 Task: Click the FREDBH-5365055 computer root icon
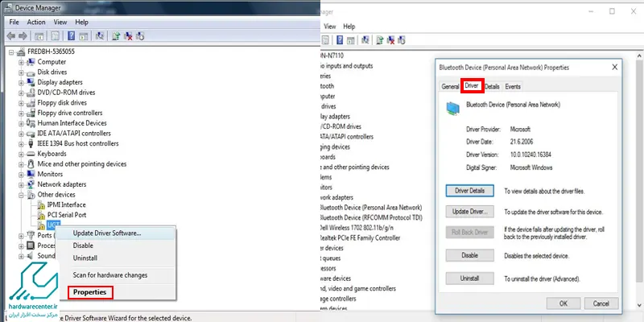click(22, 52)
